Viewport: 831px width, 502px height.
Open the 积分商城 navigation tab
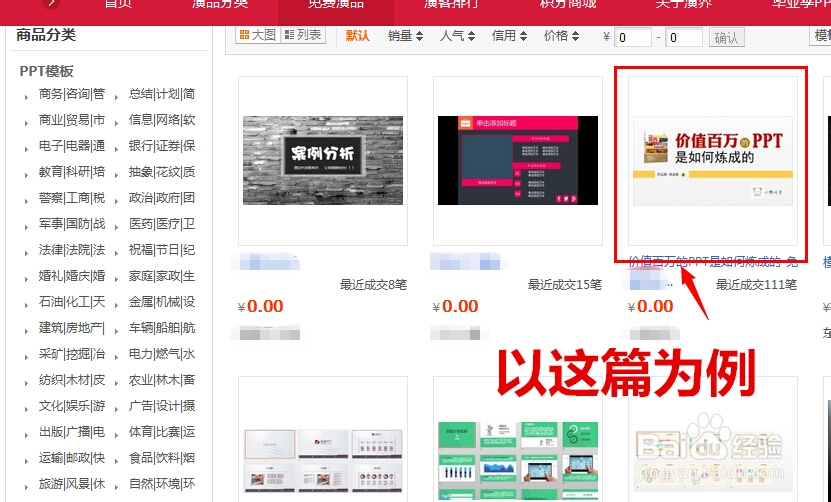[568, 4]
